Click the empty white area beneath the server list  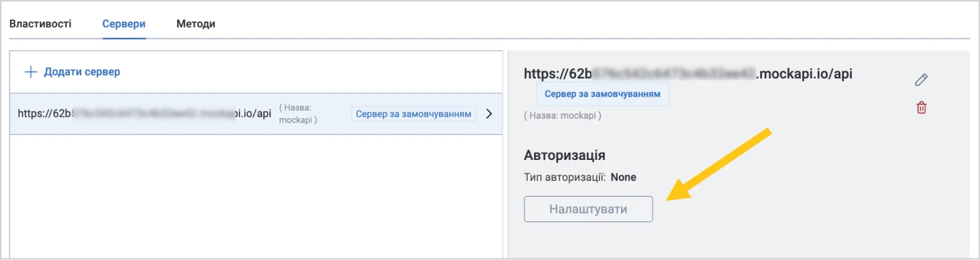pyautogui.click(x=256, y=196)
